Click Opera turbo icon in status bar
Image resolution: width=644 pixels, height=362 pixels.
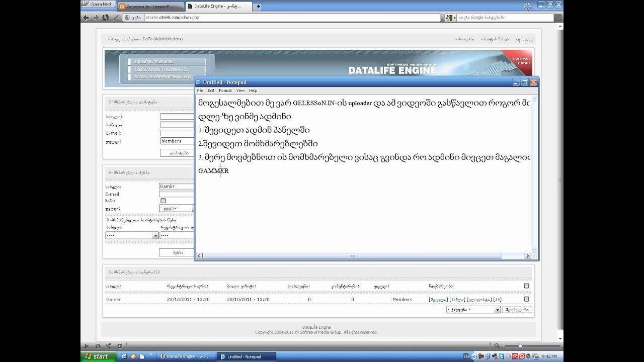(120, 346)
